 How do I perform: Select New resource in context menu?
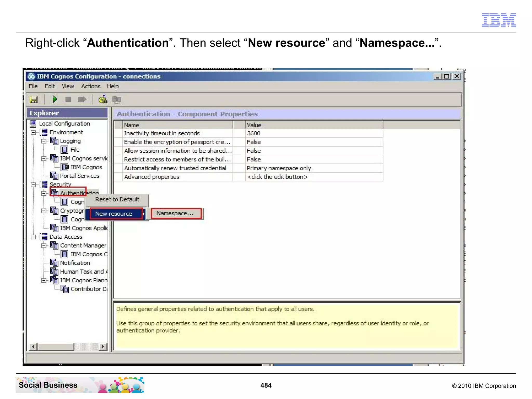(x=116, y=214)
